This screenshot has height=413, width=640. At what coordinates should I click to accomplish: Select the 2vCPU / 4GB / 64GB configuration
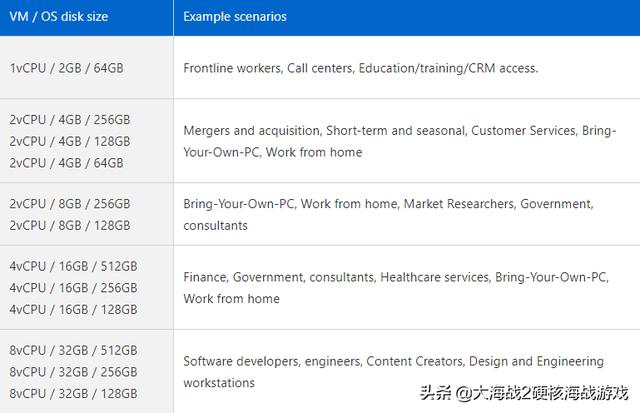67,163
